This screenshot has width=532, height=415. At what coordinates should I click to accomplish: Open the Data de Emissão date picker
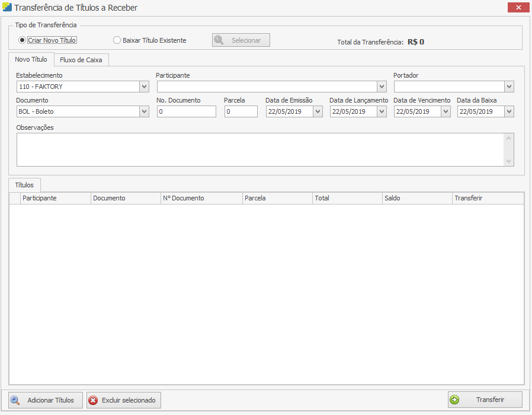click(x=318, y=111)
